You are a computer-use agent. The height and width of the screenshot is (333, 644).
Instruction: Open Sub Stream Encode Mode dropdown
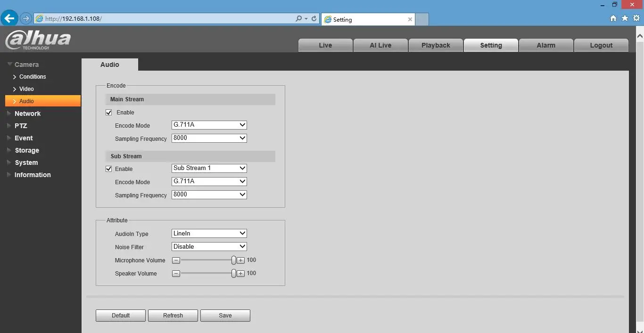pos(209,181)
